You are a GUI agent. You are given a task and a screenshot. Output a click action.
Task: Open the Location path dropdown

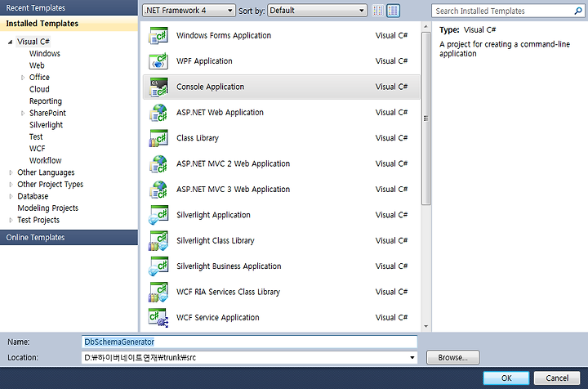412,357
